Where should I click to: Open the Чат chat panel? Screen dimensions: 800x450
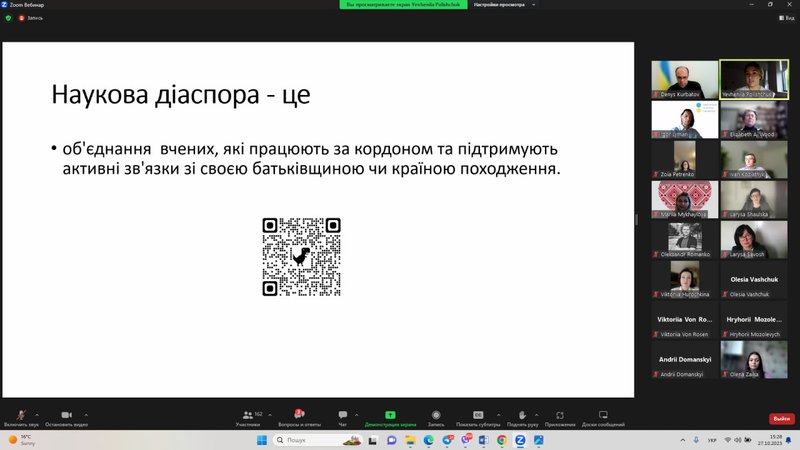342,418
